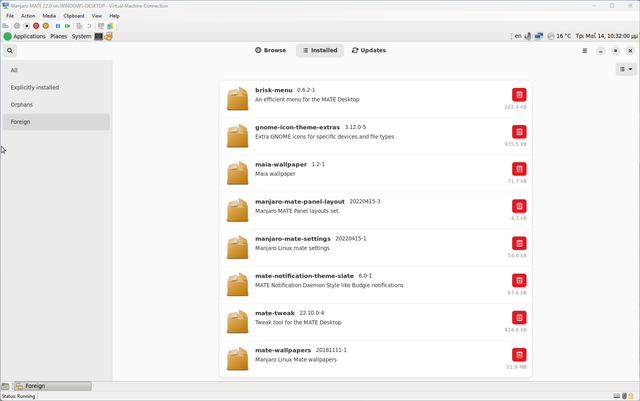The image size is (640, 401).
Task: Select the Explicitly installed filter
Action: click(x=56, y=87)
